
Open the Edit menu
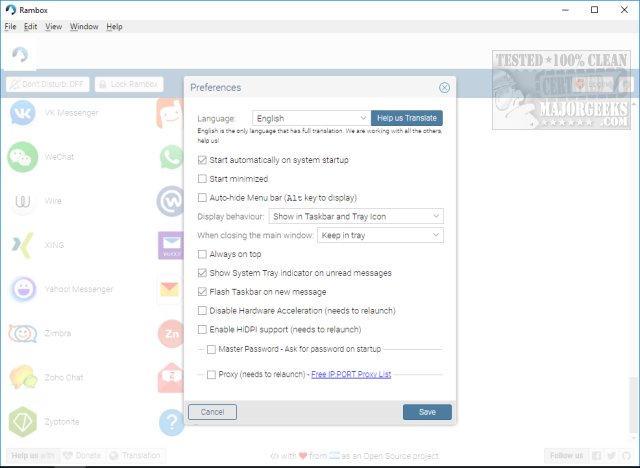click(x=30, y=27)
